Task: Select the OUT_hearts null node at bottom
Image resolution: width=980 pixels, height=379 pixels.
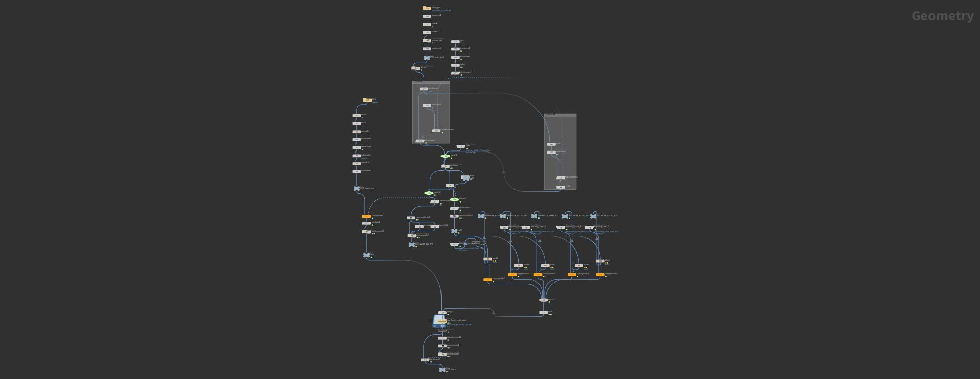Action: coord(442,369)
